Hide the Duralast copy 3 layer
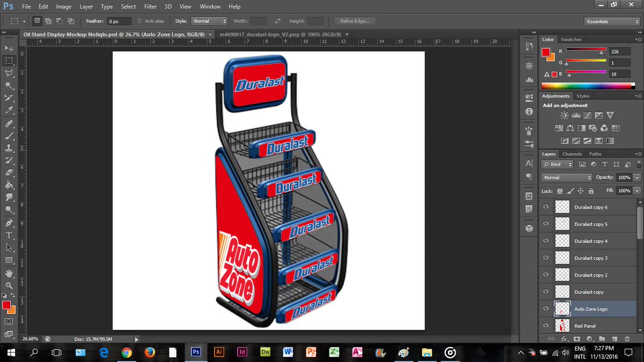Image resolution: width=644 pixels, height=362 pixels. (546, 258)
